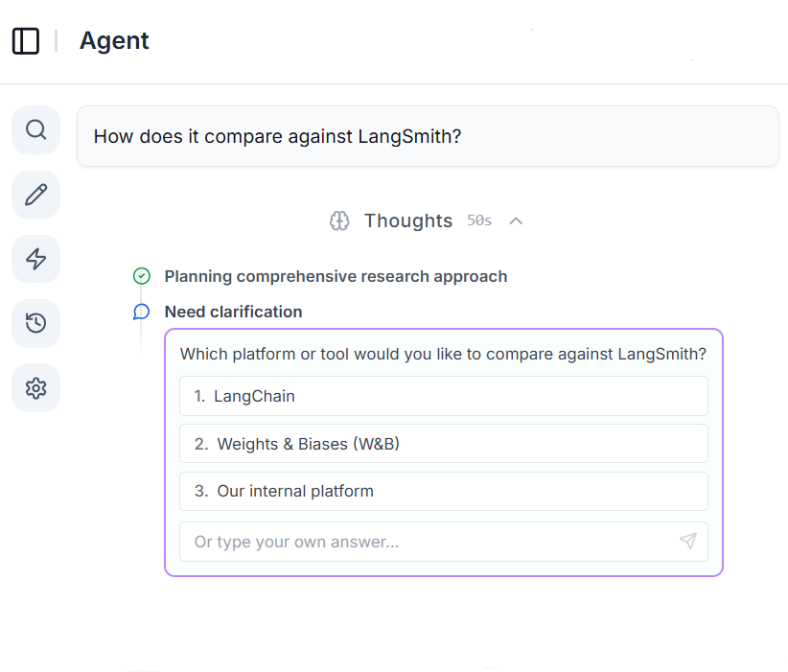Click the send paper-plane icon
Viewport: 788px width, 672px height.
[687, 542]
